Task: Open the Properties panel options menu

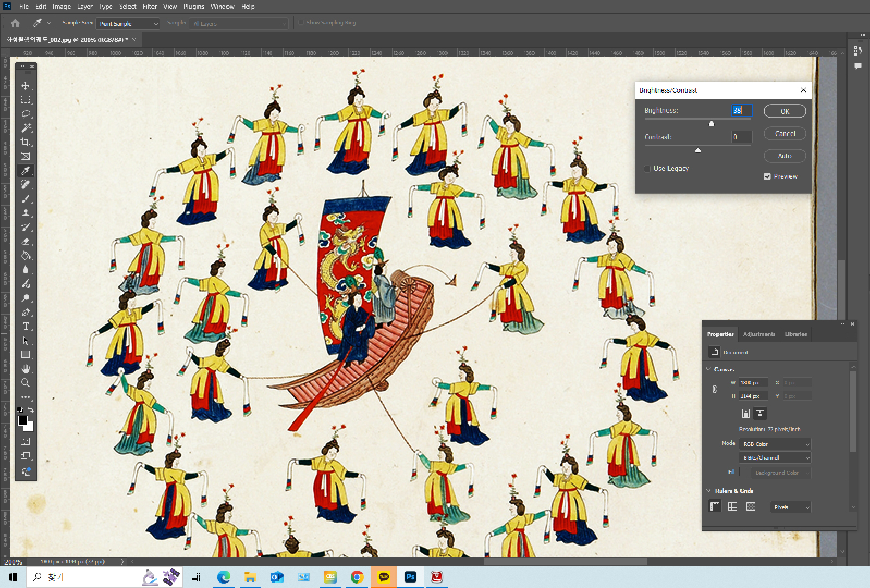Action: pyautogui.click(x=851, y=334)
